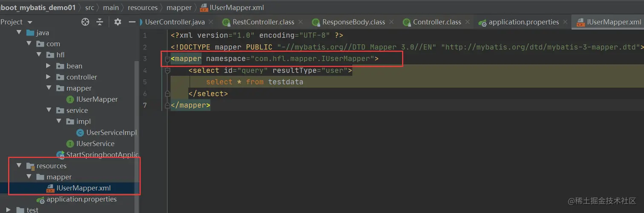Viewport: 644px width, 213px height.
Task: Expand the test folder arrow
Action: click(x=9, y=210)
